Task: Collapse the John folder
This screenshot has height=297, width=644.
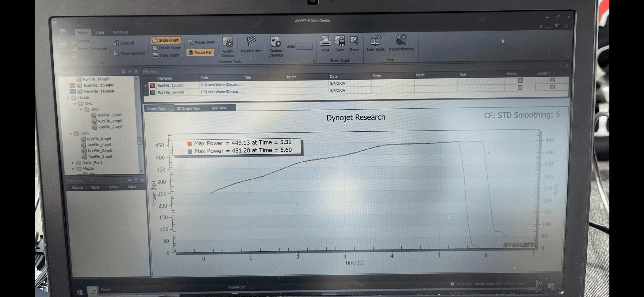Action: (x=71, y=133)
